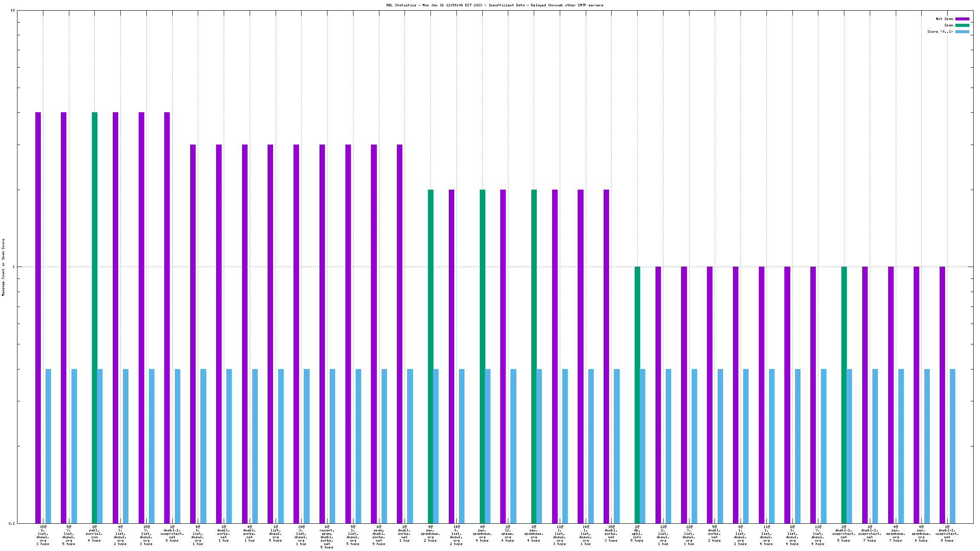Viewport: 980px width, 551px height.
Task: Click the blue Score legend swatch
Action: tap(962, 31)
